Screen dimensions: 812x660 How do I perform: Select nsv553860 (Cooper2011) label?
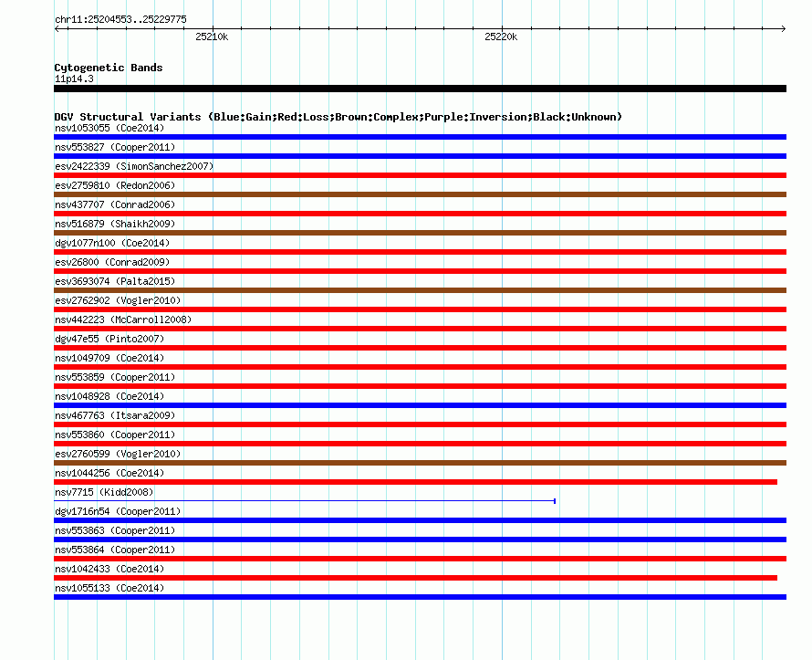tap(115, 435)
